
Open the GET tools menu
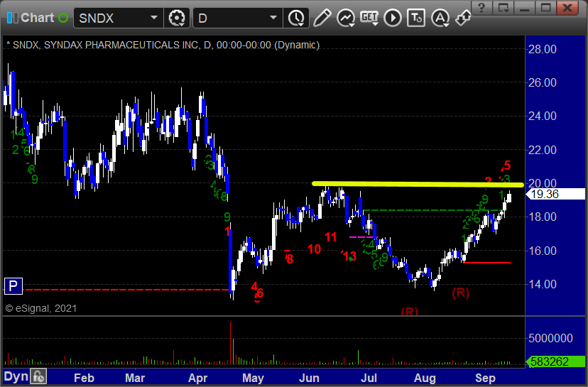click(369, 18)
